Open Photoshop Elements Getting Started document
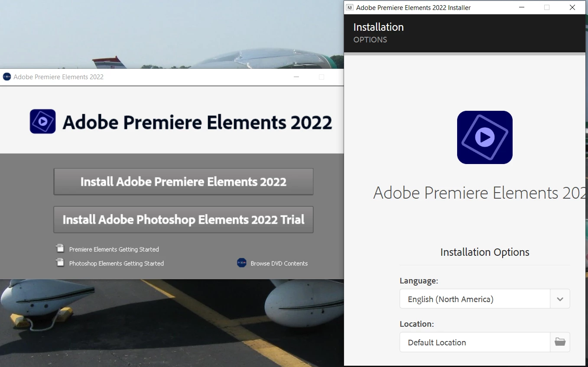 pos(117,263)
